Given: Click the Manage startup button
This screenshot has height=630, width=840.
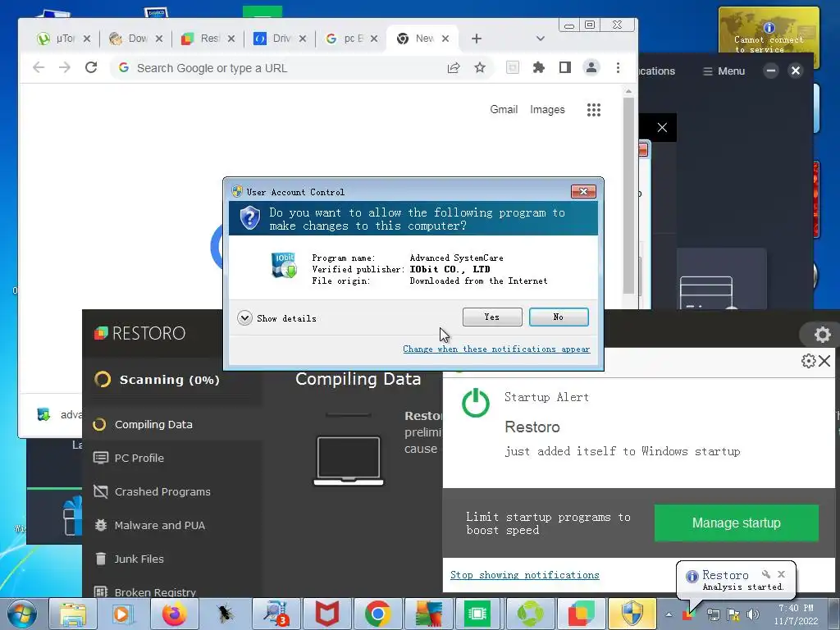Looking at the screenshot, I should pos(736,523).
